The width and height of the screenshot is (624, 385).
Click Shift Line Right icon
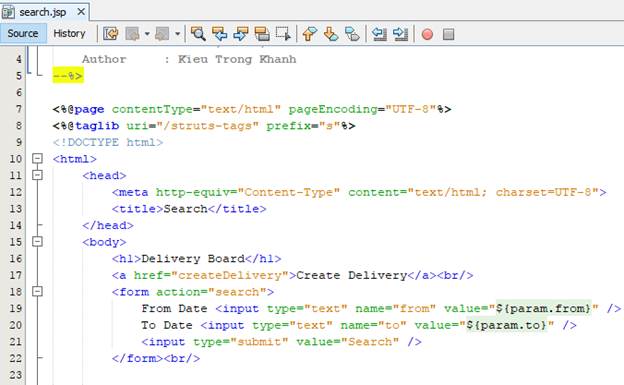tap(400, 34)
